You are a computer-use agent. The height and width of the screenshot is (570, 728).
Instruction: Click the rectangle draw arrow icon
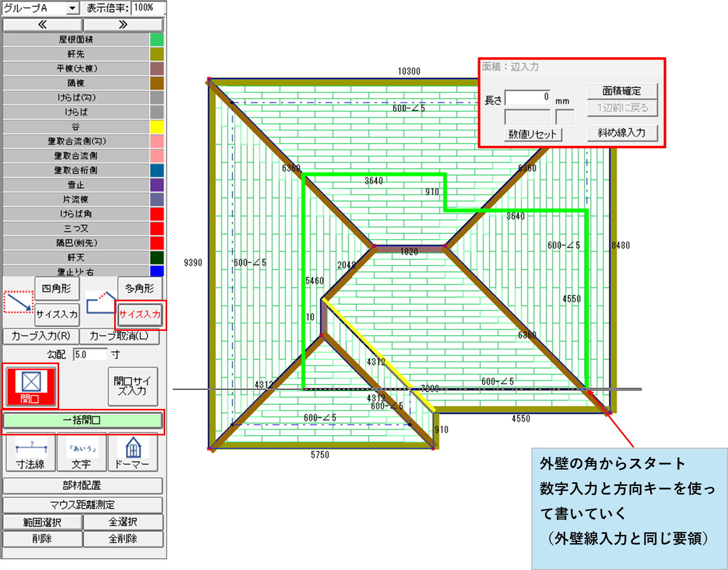point(18,302)
